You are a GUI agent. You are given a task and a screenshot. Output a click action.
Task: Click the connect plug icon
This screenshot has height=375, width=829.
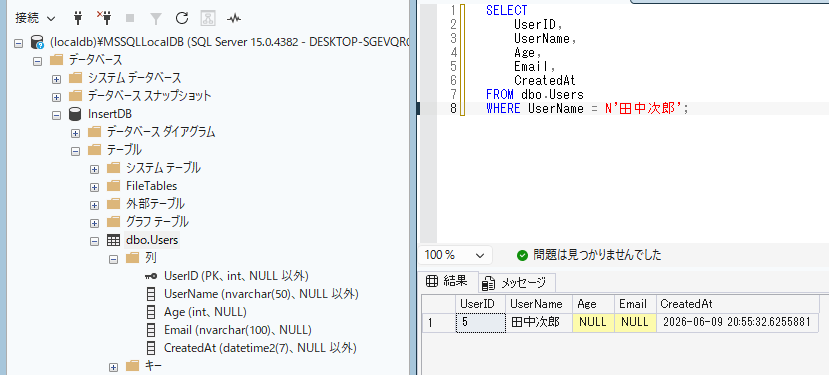coord(78,19)
